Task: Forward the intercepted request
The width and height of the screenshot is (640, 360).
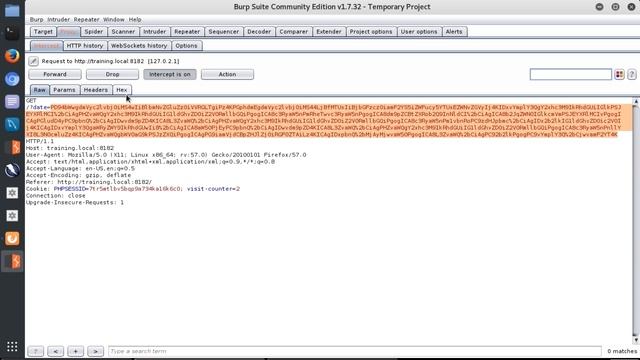Action: pyautogui.click(x=55, y=74)
